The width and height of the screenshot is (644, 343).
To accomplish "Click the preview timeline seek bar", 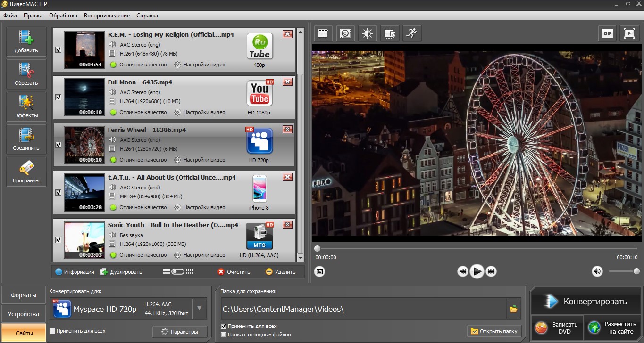I will click(x=477, y=248).
